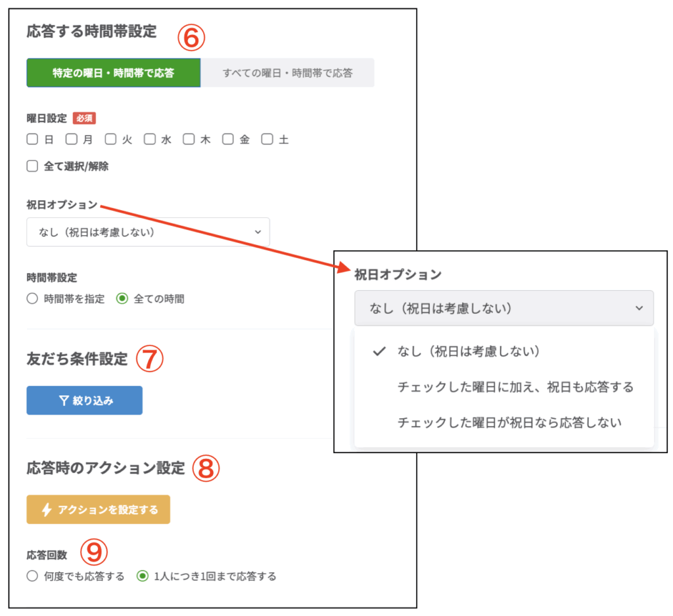The height and width of the screenshot is (616, 673).
Task: Tick the 水 (Wednesday) checkbox
Action: 150,139
